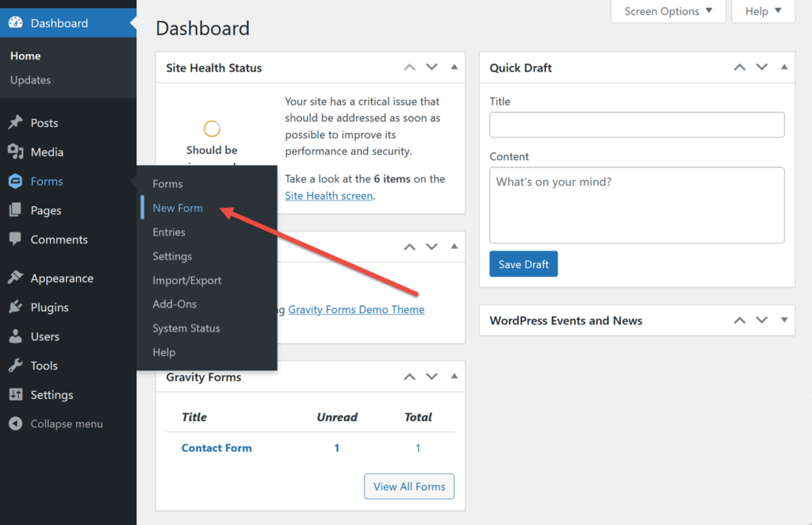Image resolution: width=812 pixels, height=525 pixels.
Task: Open the Help dropdown
Action: point(761,11)
